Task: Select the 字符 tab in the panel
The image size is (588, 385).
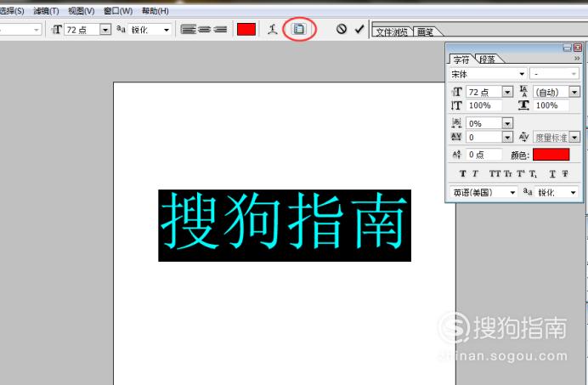Action: pos(461,59)
